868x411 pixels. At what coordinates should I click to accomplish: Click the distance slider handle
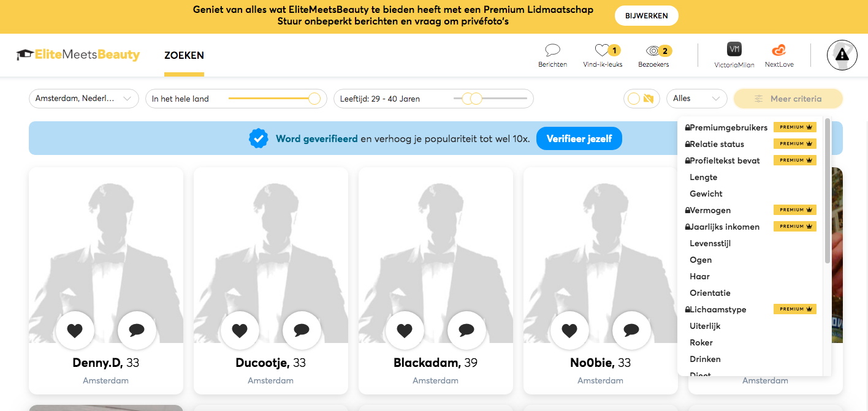pyautogui.click(x=314, y=99)
